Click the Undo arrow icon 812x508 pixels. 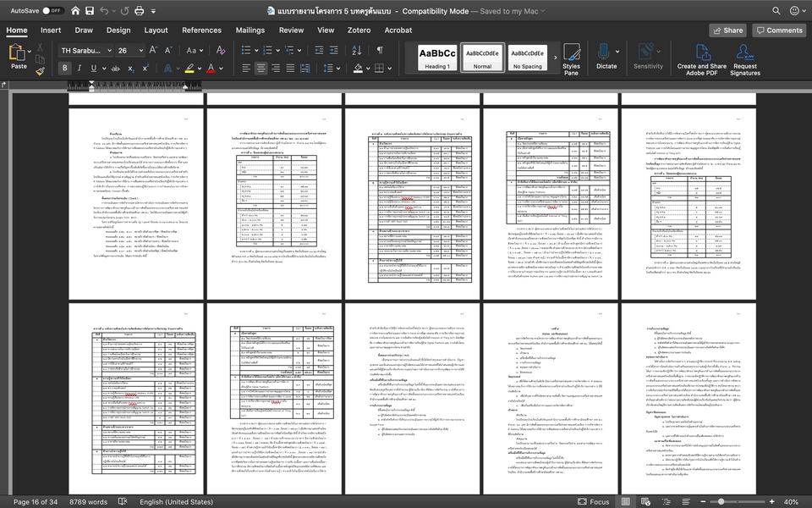pyautogui.click(x=103, y=10)
